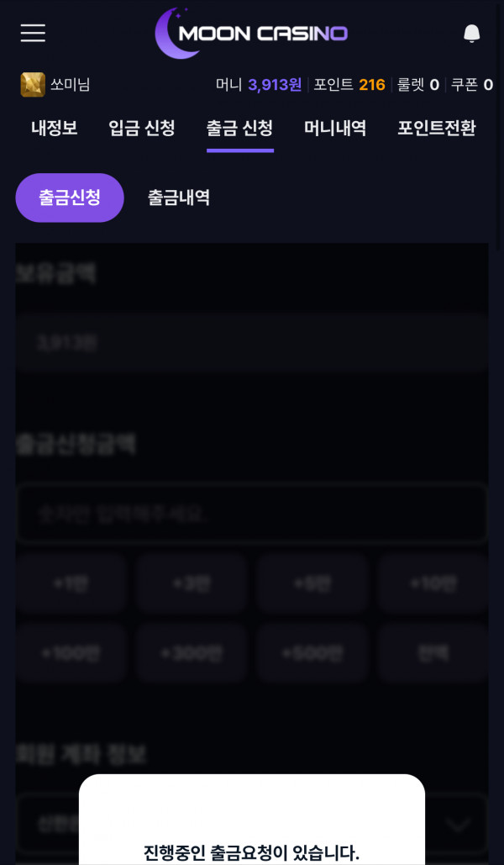The image size is (504, 865).
Task: Open the 출금내역 sub-tab
Action: tap(177, 198)
